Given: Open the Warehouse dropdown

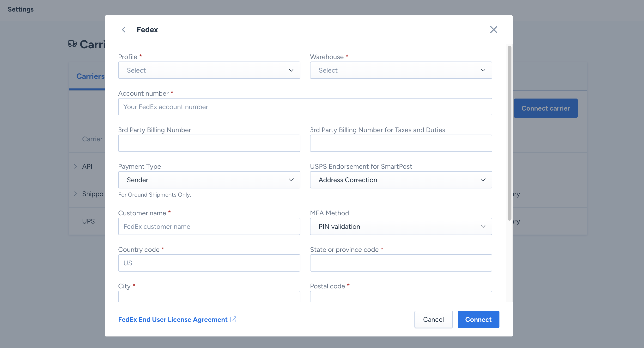Looking at the screenshot, I should point(401,70).
